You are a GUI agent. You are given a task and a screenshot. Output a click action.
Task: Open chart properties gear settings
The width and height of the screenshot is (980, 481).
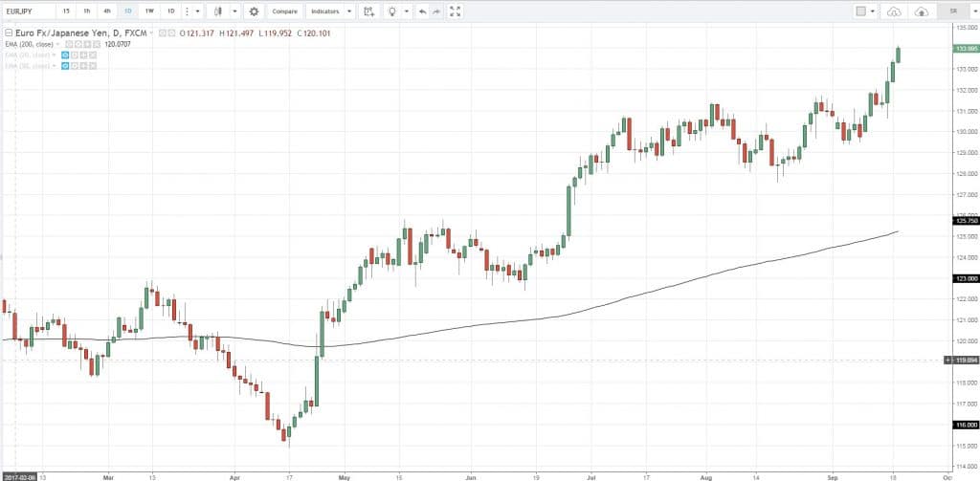[254, 11]
